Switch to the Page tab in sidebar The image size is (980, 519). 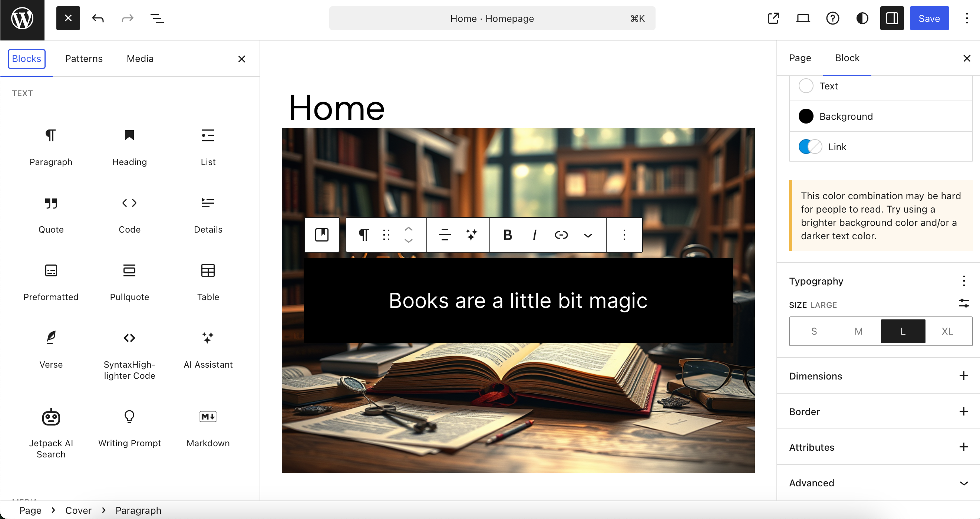click(799, 58)
